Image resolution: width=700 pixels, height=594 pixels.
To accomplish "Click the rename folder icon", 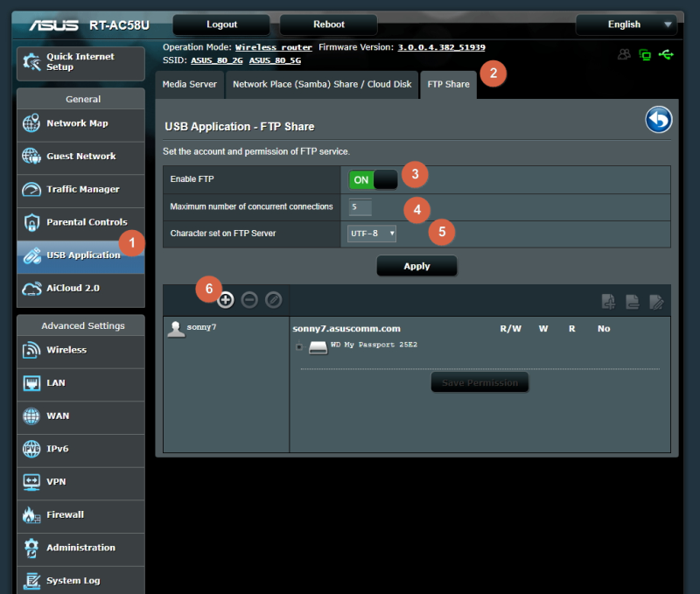I will click(x=656, y=302).
